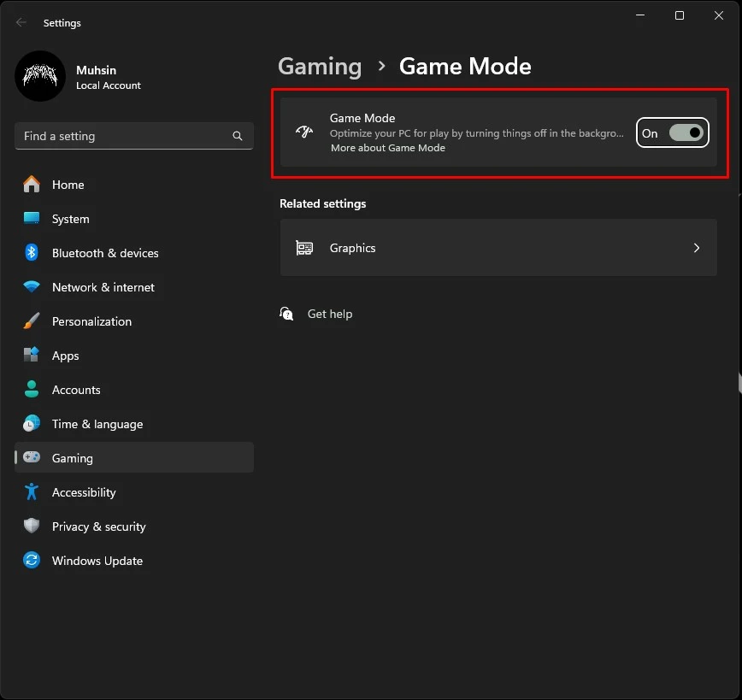
Task: Select Gaming in the sidebar
Action: pyautogui.click(x=134, y=457)
